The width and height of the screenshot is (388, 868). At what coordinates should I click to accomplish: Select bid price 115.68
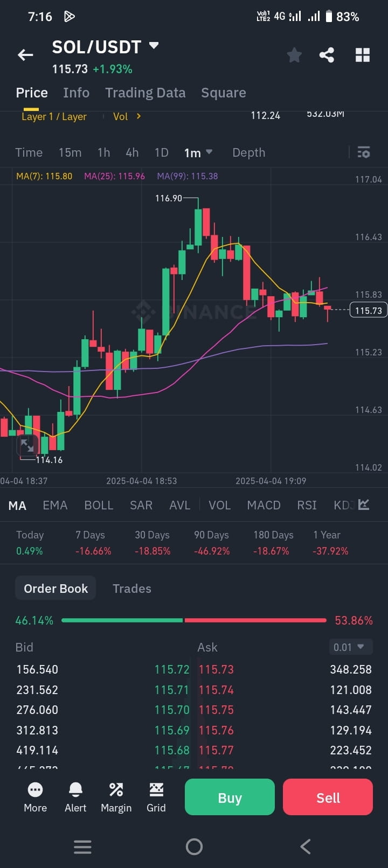pos(172,750)
